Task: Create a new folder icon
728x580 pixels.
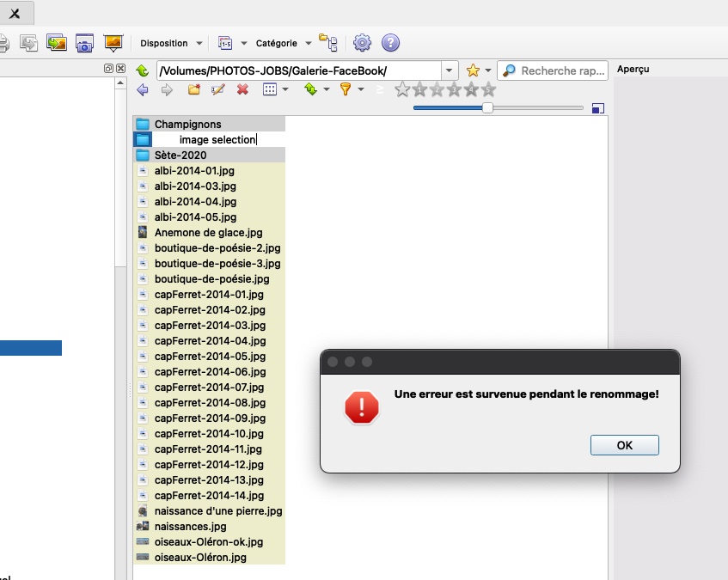Action: click(194, 89)
